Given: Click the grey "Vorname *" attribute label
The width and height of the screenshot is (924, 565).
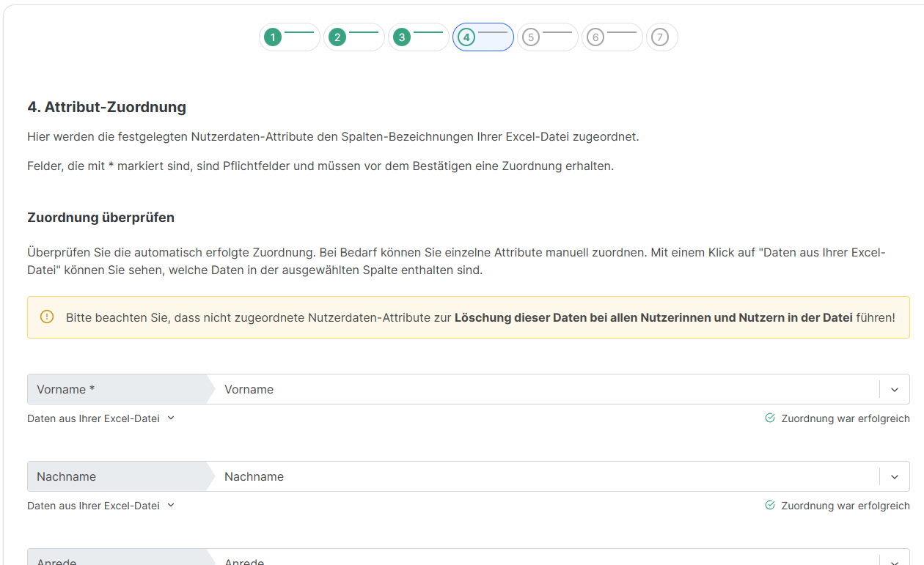Looking at the screenshot, I should pos(66,390).
